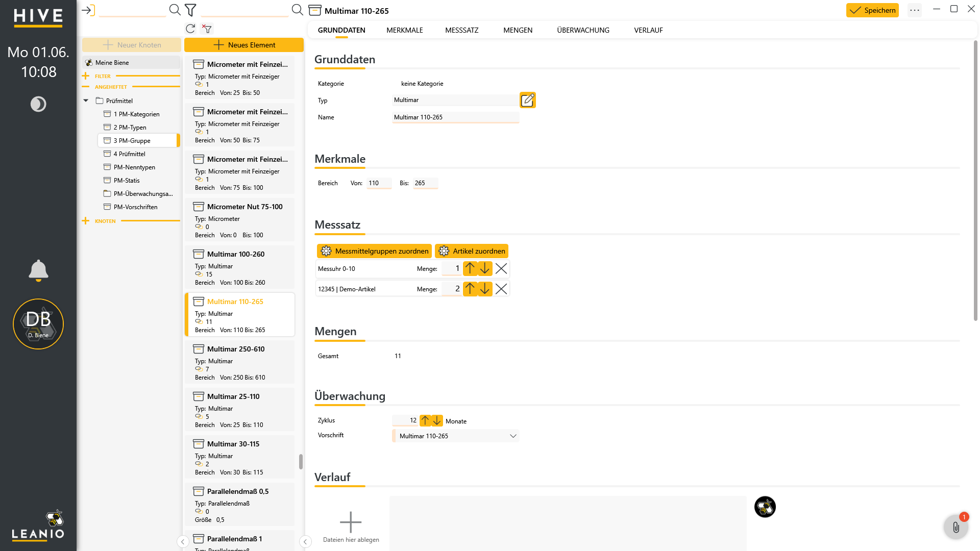The image size is (980, 551).
Task: Click Dateien hier ablegen plus area
Action: [x=351, y=527]
